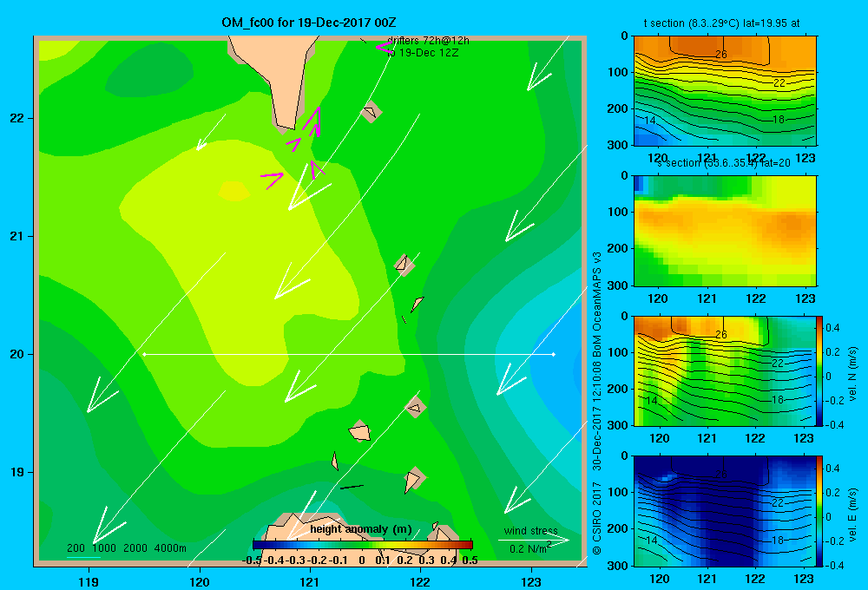Click the latitude label '21' on the map axis

coord(17,236)
